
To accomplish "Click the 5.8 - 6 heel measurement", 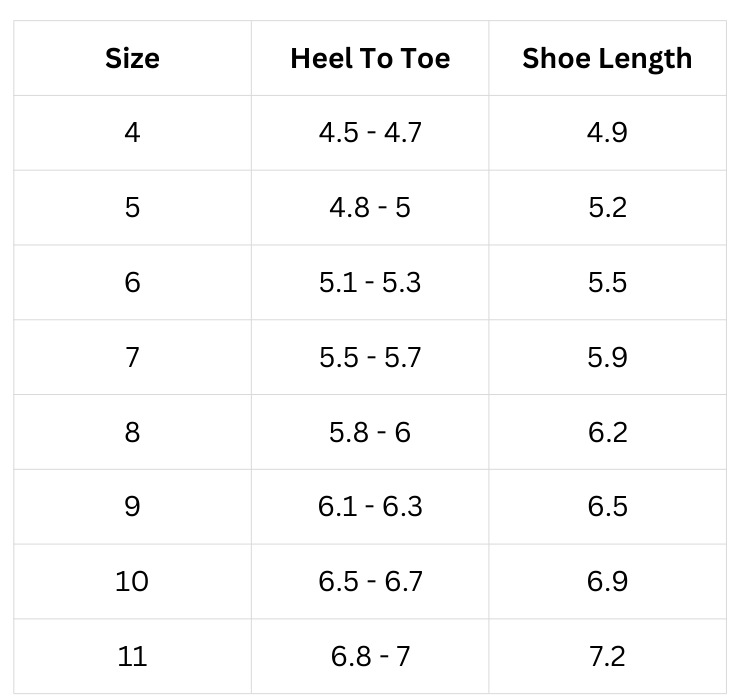I will click(x=370, y=432).
